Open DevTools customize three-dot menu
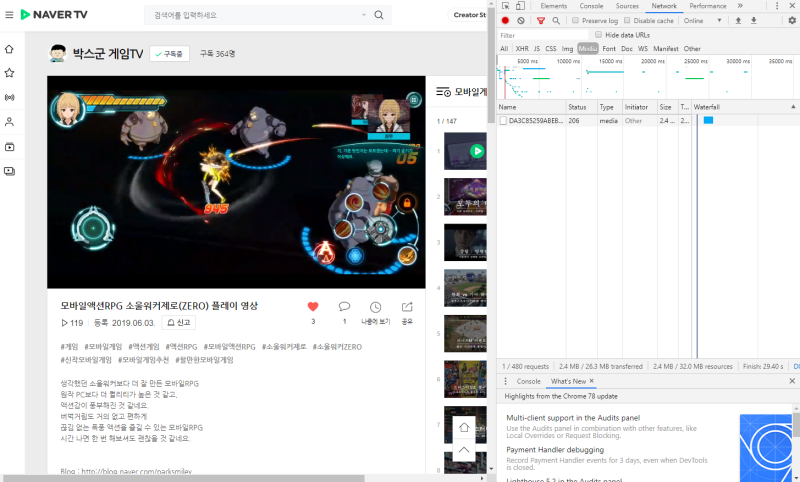Image resolution: width=800 pixels, height=482 pixels. click(x=777, y=6)
